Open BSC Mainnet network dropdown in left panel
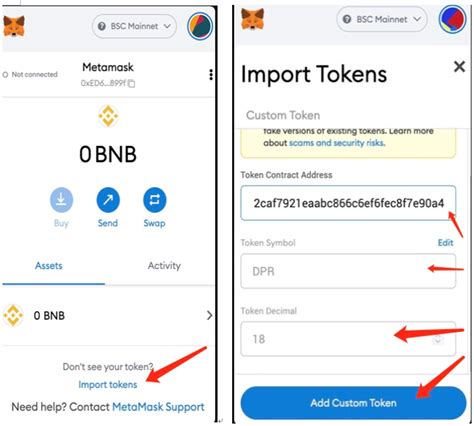 134,26
